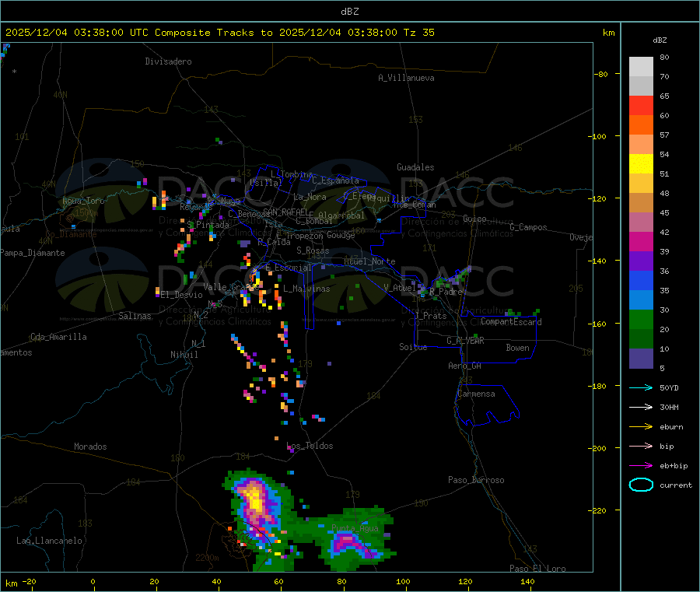This screenshot has height=592, width=700.
Task: Select the light gray 70–80 dBZ legend band
Action: (641, 67)
